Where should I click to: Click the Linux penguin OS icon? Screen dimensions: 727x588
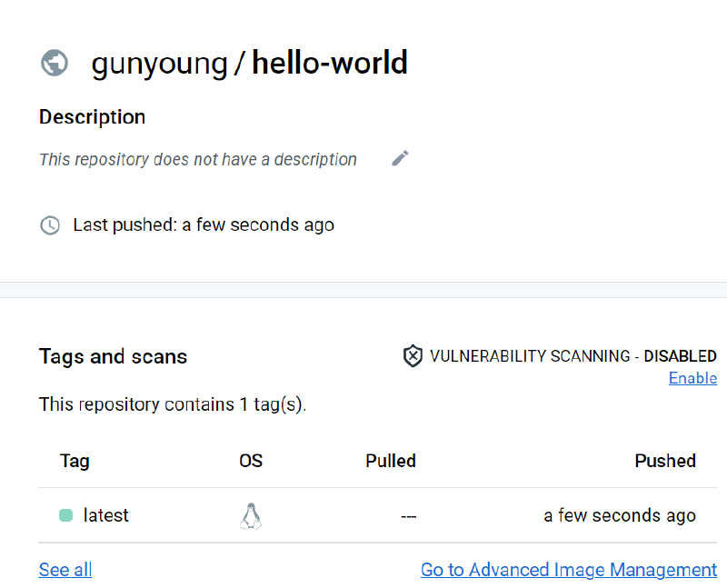[251, 516]
